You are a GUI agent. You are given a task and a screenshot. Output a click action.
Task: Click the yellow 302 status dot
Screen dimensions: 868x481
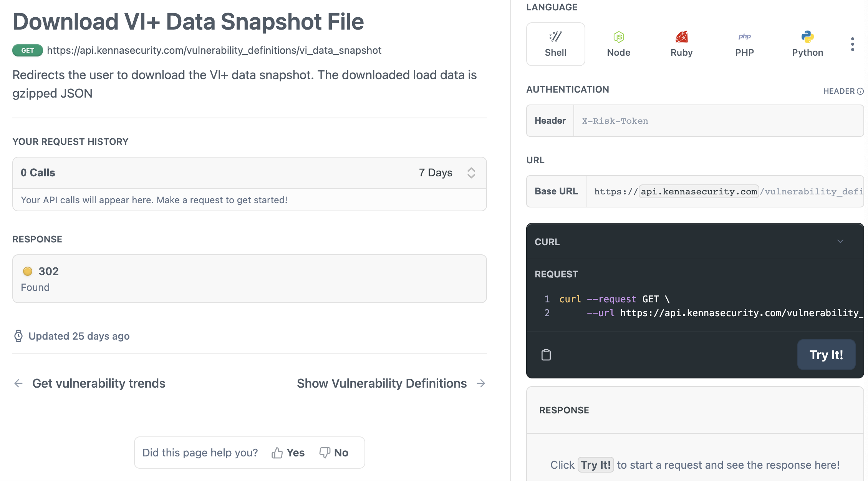click(28, 272)
